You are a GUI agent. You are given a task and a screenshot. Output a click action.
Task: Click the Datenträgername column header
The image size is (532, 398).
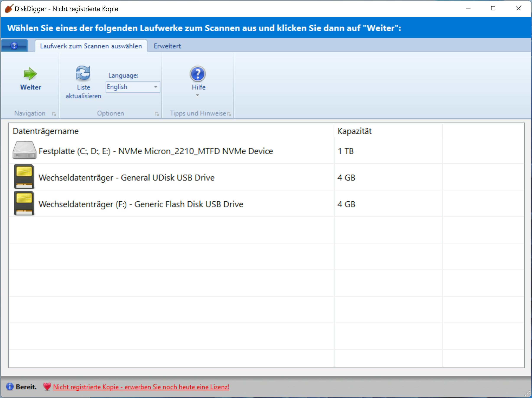tap(46, 131)
